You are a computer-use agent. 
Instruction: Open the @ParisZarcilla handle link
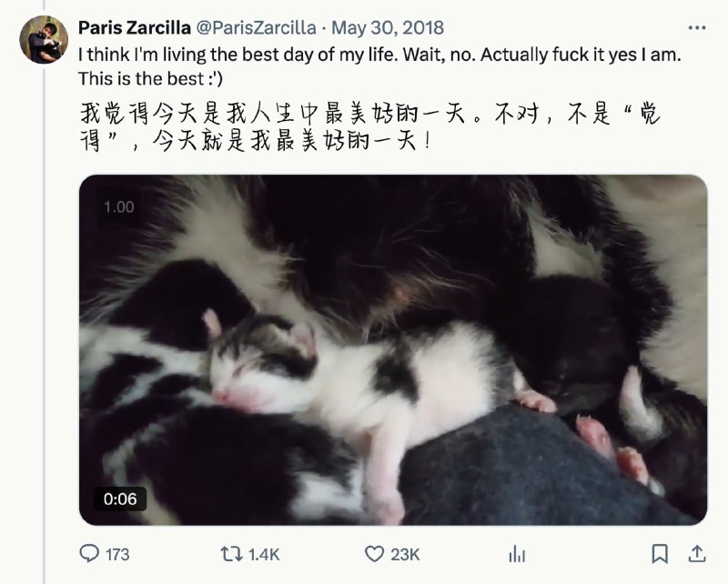coord(257,28)
